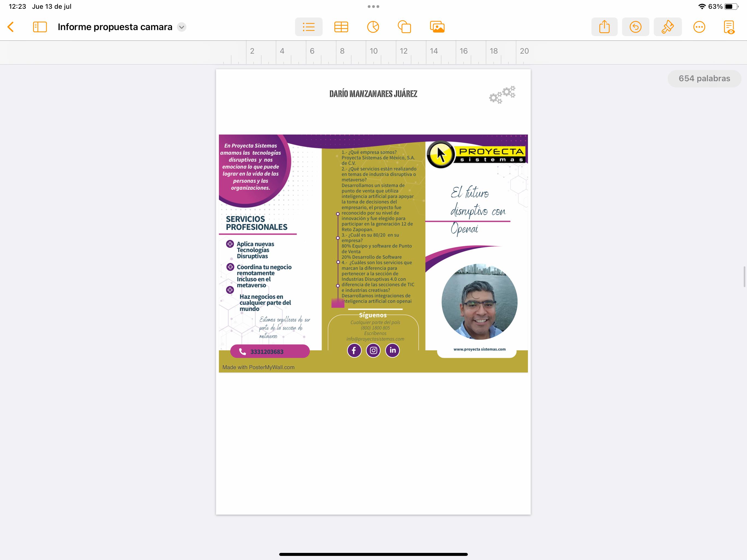The width and height of the screenshot is (747, 560).
Task: Click the Informe propuesta camara title
Action: pos(115,27)
